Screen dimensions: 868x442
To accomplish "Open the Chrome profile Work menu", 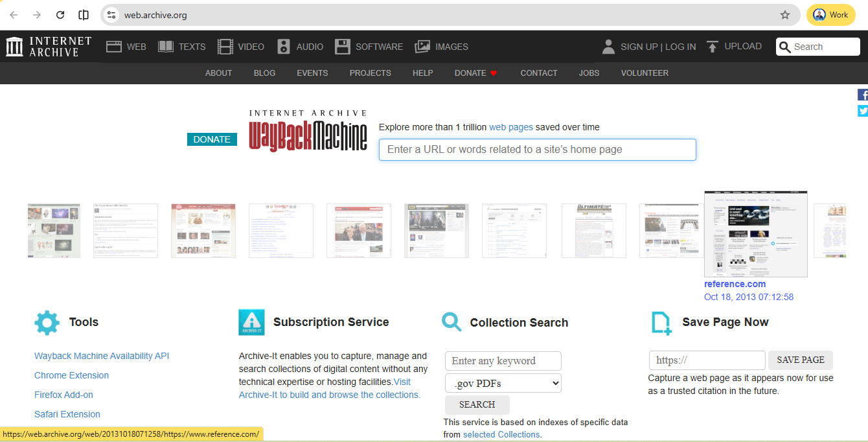I will click(x=830, y=15).
